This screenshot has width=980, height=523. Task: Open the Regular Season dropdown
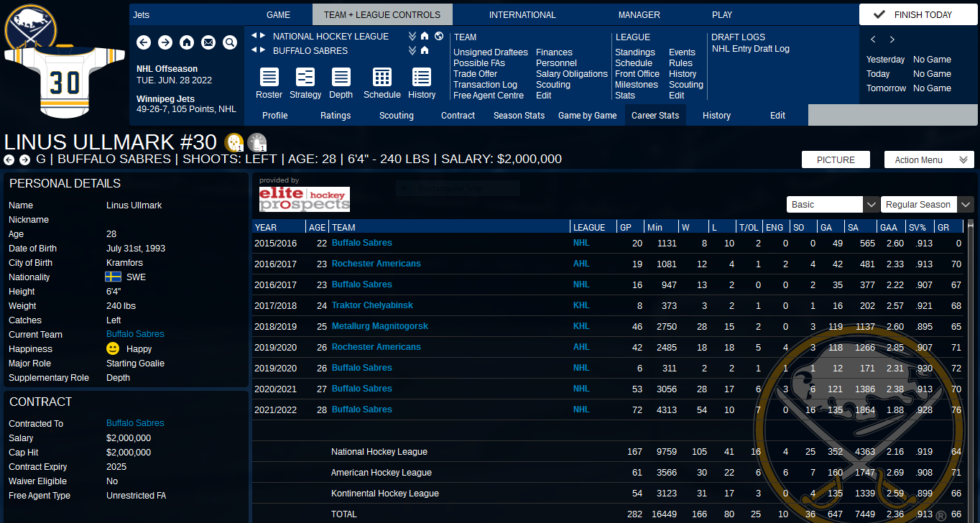(927, 205)
